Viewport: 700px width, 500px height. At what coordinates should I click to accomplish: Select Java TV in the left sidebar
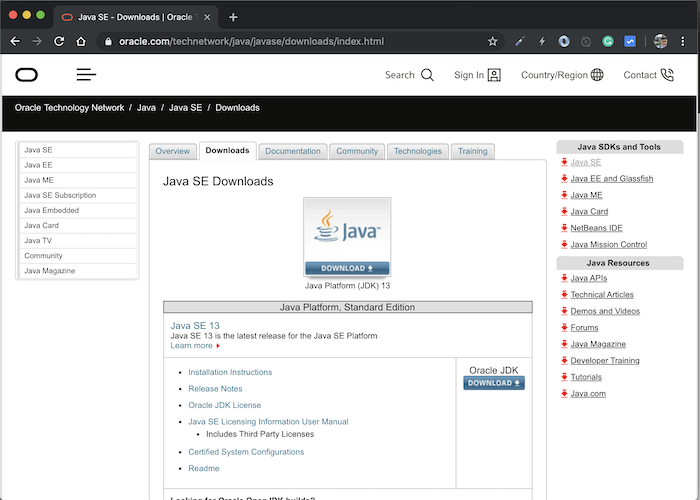(x=78, y=241)
